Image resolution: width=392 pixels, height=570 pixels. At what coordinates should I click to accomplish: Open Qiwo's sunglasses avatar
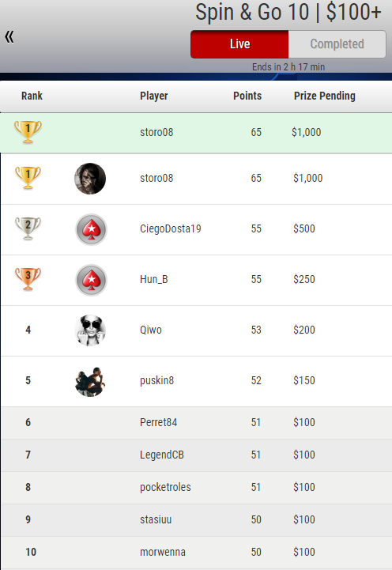pyautogui.click(x=90, y=330)
